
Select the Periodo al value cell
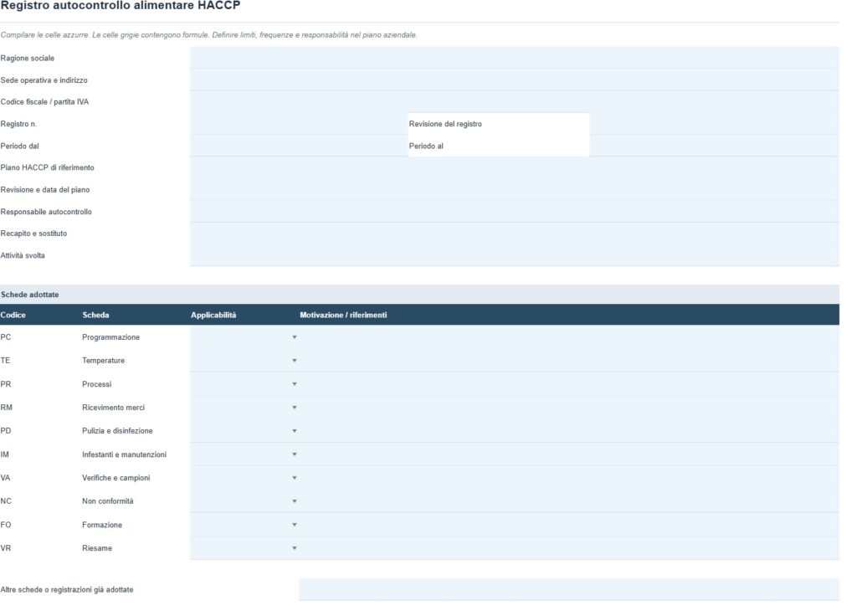coord(715,146)
